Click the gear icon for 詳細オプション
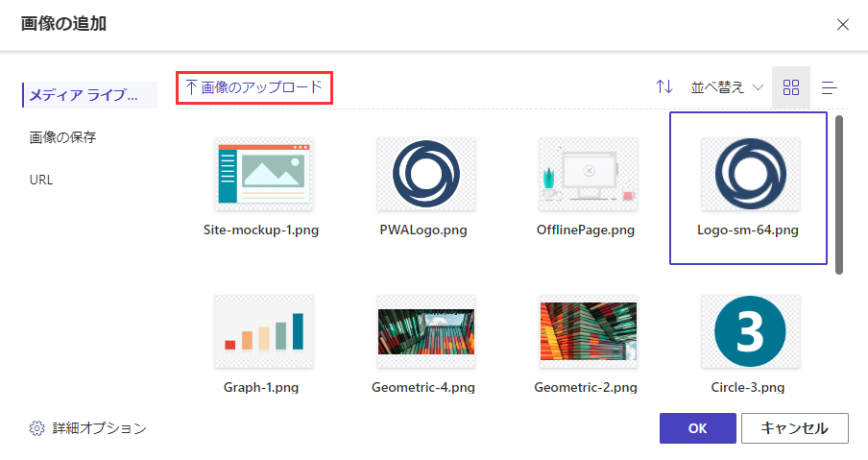This screenshot has height=460, width=868. 36,428
